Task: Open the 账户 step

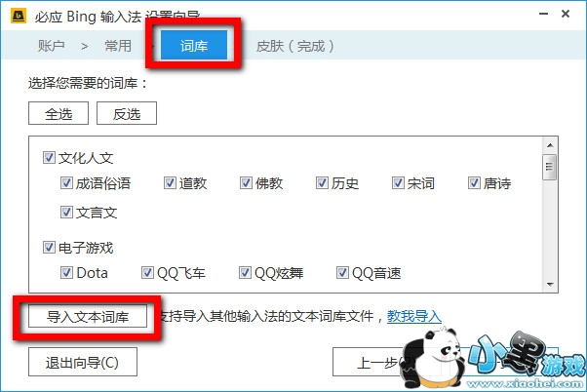Action: point(52,46)
